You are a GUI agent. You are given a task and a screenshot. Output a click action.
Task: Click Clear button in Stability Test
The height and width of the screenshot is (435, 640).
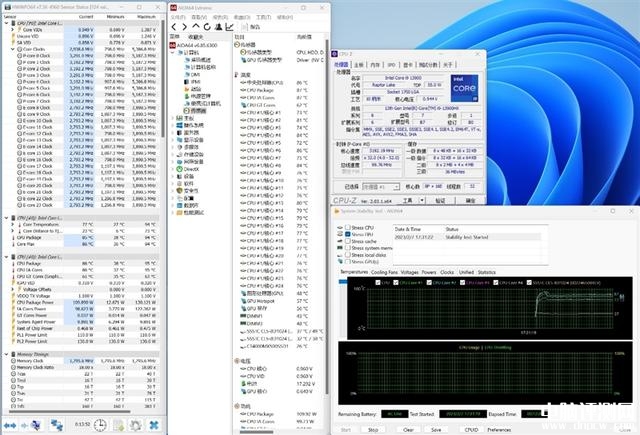point(408,430)
